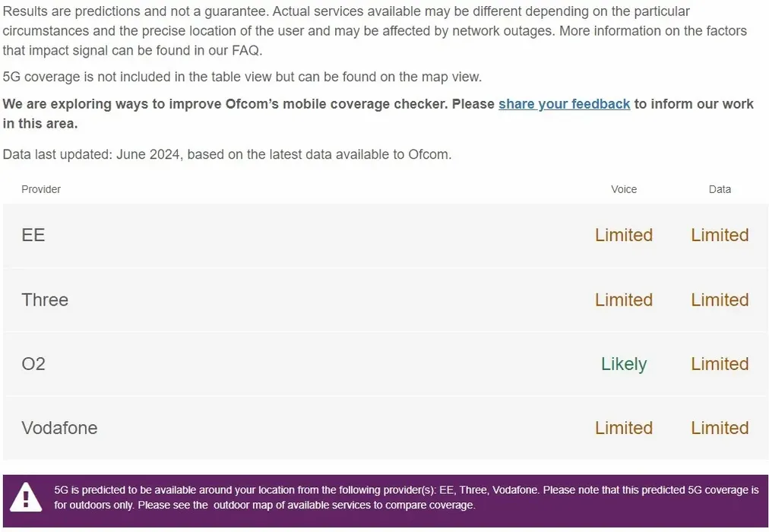Click O2's 'Likely' voice status
Image resolution: width=769 pixels, height=532 pixels.
[x=624, y=364]
